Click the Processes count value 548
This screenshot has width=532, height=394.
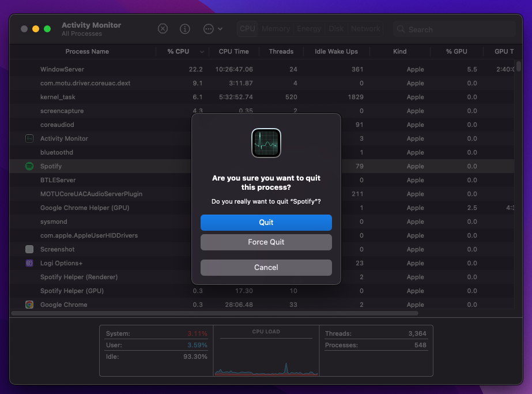(420, 345)
